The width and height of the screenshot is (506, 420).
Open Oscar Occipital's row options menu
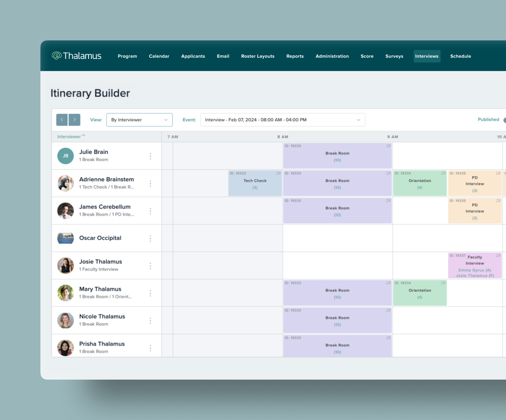pos(150,238)
